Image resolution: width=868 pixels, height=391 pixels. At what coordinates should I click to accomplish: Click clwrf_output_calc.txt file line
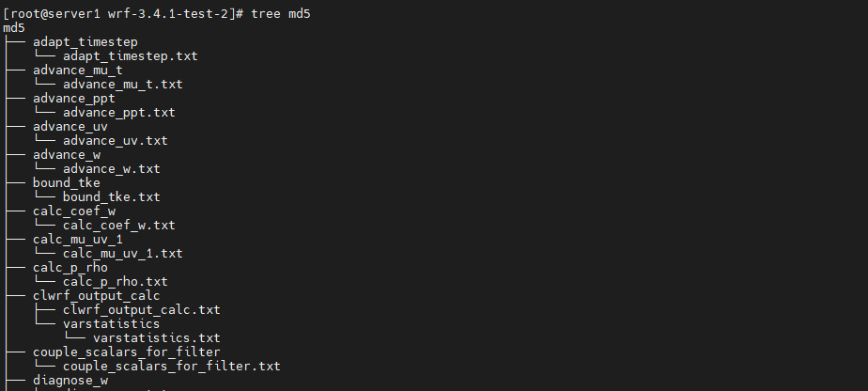pos(141,309)
